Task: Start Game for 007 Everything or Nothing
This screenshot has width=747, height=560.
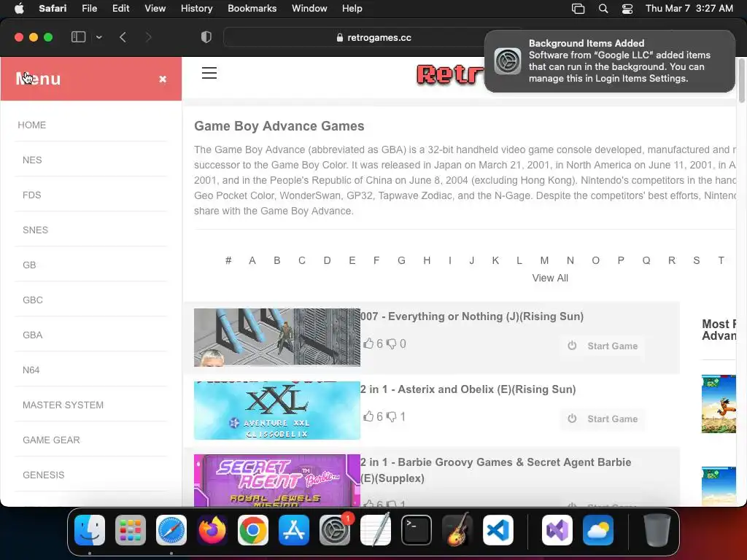Action: tap(603, 346)
